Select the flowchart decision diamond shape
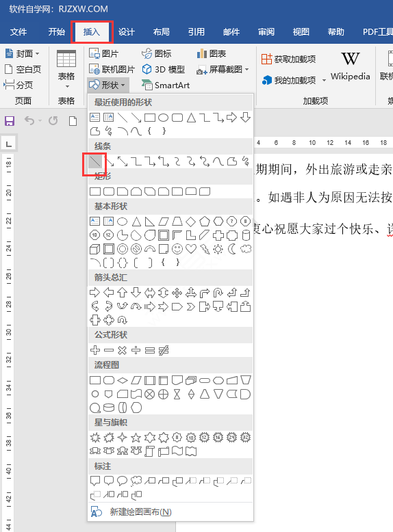Image resolution: width=393 pixels, height=532 pixels. coord(123,380)
